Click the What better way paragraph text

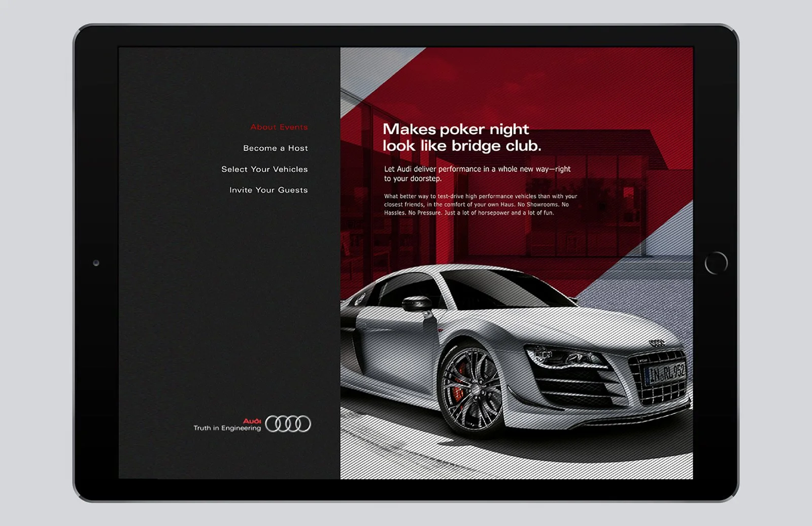click(x=481, y=204)
